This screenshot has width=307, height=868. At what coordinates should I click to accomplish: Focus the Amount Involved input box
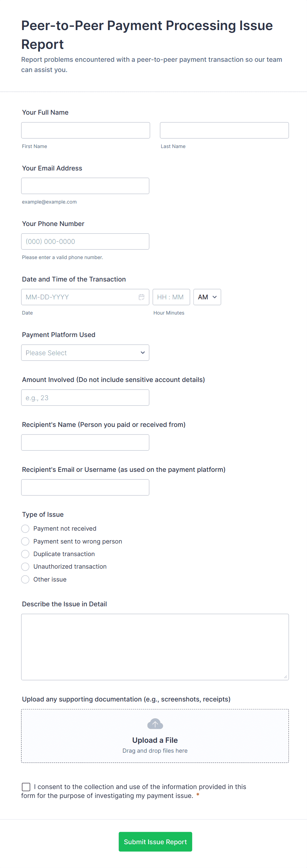pyautogui.click(x=85, y=397)
